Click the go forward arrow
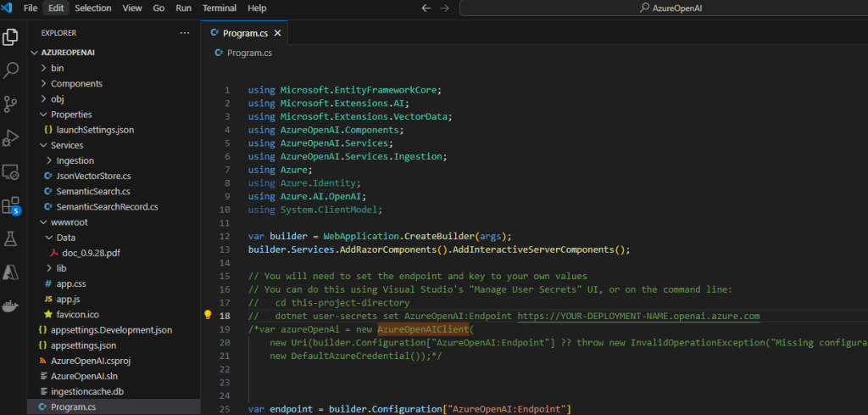The image size is (868, 415). (x=444, y=8)
